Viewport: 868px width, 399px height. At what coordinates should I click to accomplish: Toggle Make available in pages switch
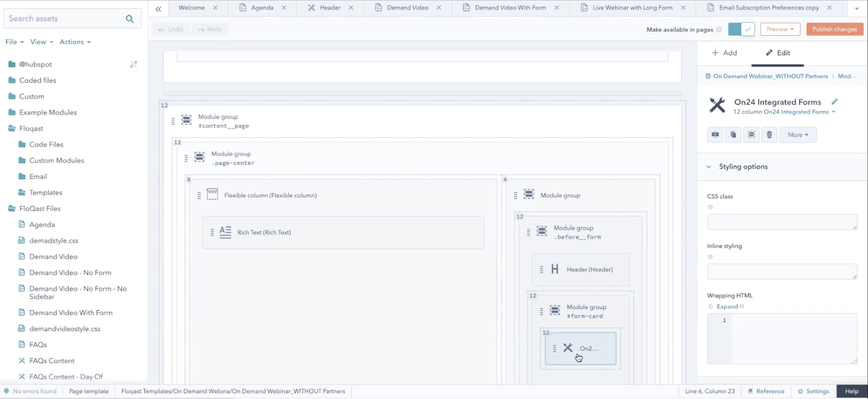coord(741,29)
